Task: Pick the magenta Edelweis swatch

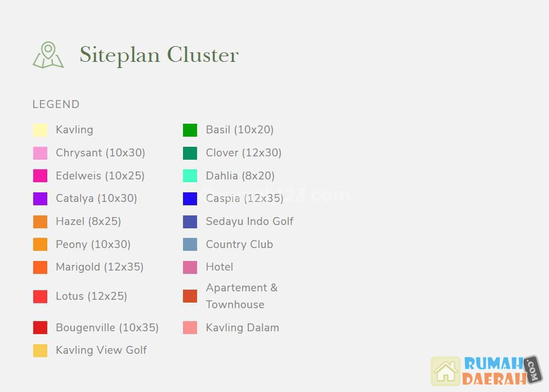Action: 40,176
